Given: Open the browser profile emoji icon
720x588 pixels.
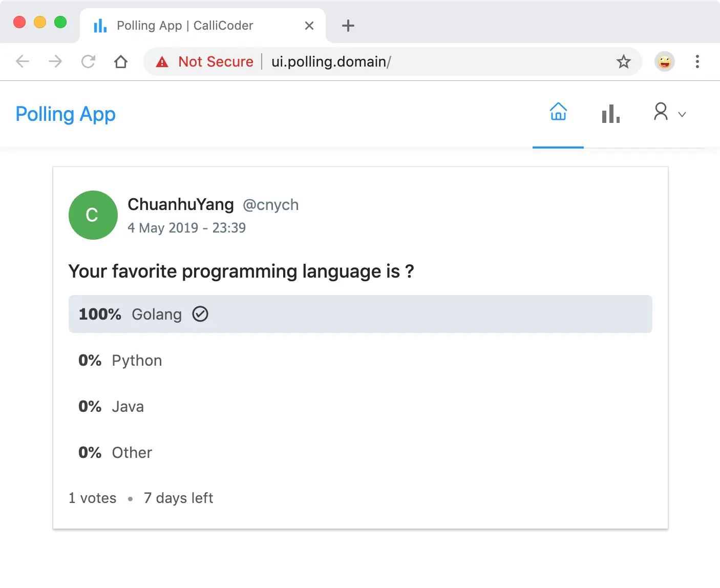Looking at the screenshot, I should 664,61.
